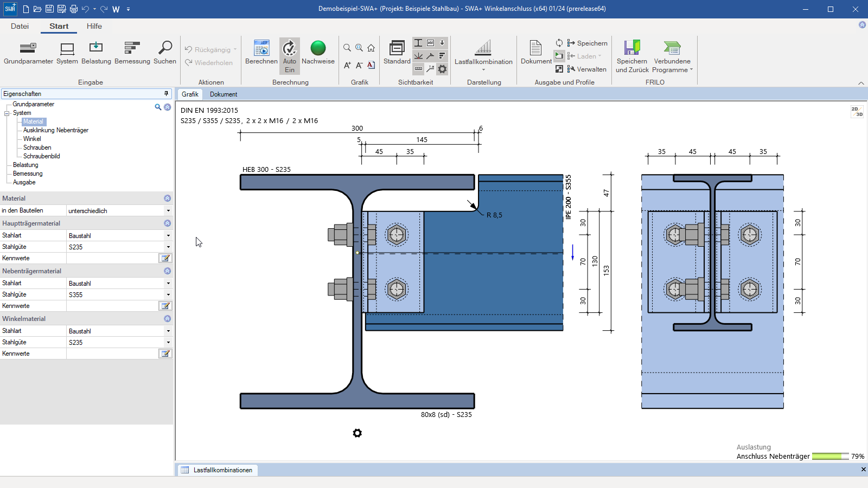868x488 pixels.
Task: Decrease graphic font size (A-)
Action: point(359,65)
